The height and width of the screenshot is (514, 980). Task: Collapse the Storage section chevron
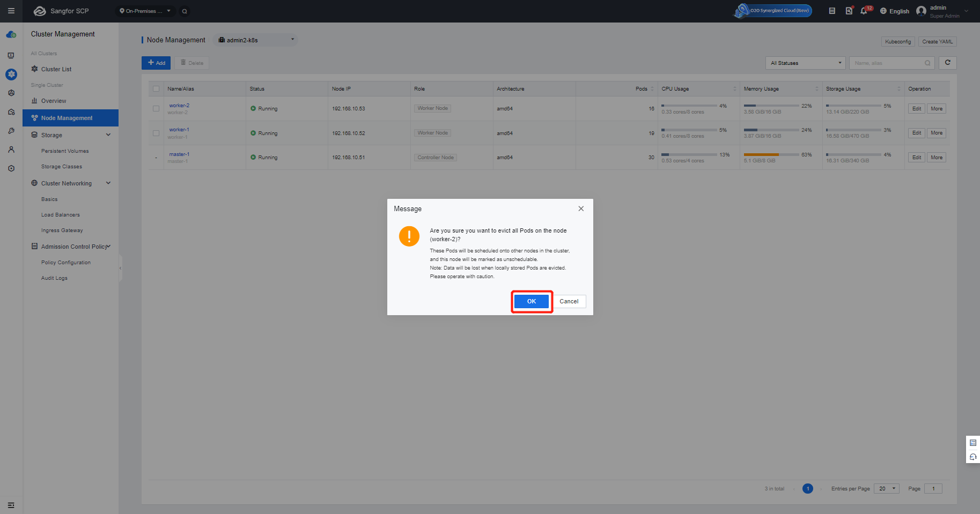(x=108, y=135)
